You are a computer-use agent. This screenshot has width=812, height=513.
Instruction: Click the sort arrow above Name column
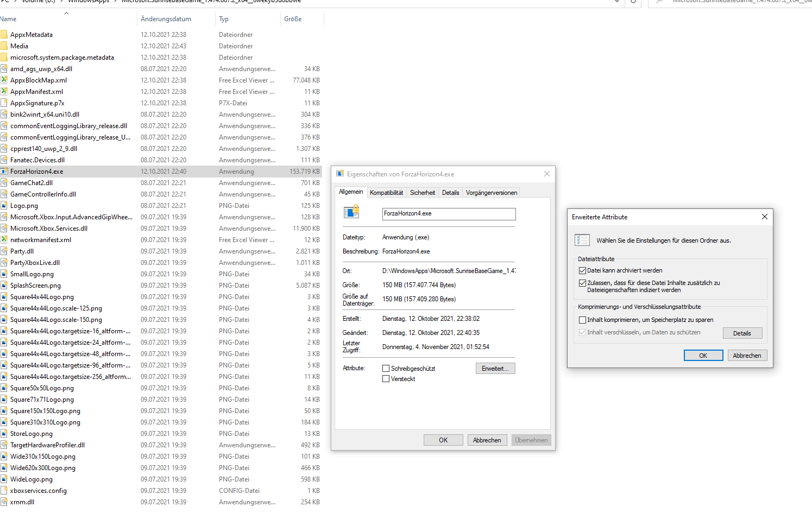pyautogui.click(x=66, y=13)
